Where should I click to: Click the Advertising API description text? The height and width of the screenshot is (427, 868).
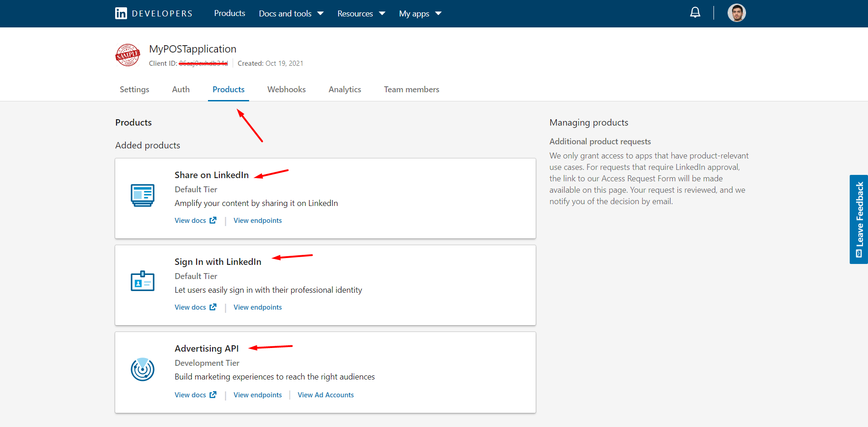tap(275, 376)
